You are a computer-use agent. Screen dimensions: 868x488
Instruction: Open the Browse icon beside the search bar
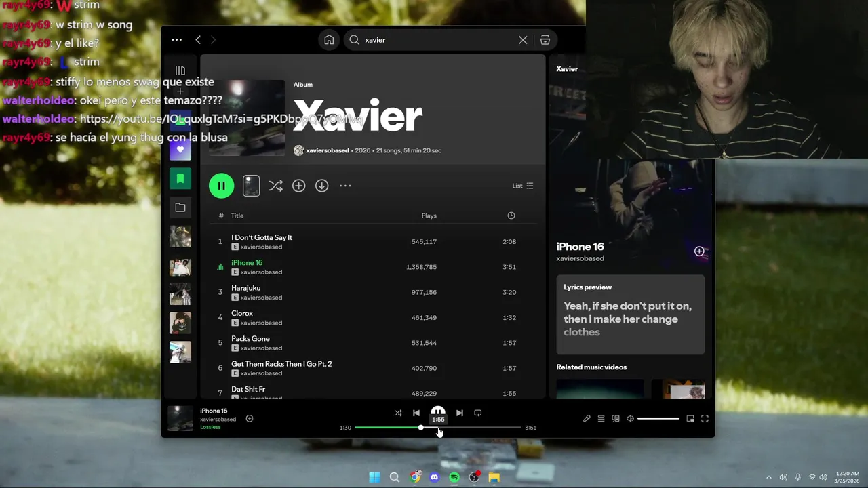[x=545, y=40]
